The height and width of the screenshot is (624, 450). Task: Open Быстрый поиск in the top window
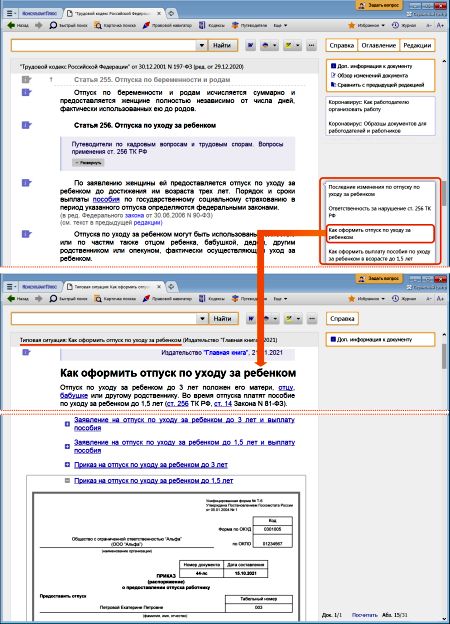point(68,25)
